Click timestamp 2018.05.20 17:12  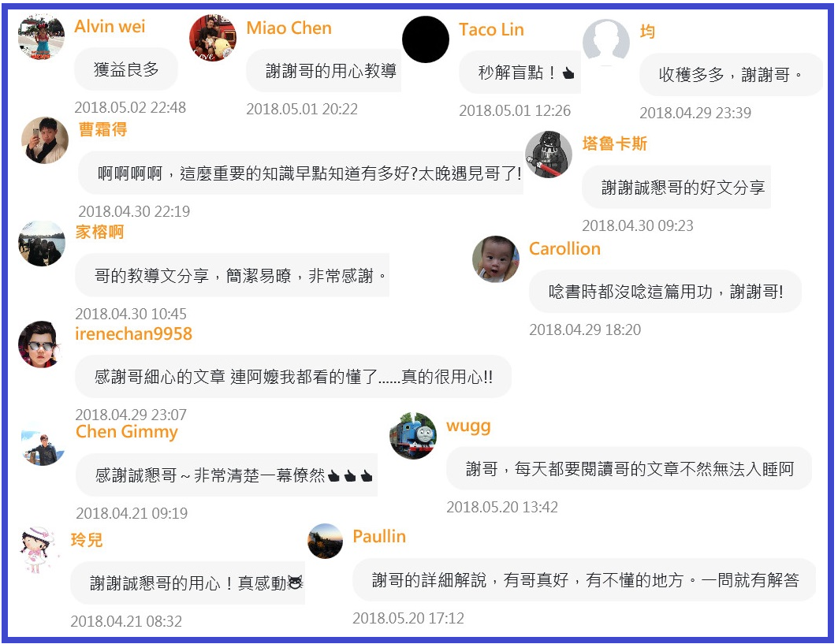point(408,618)
